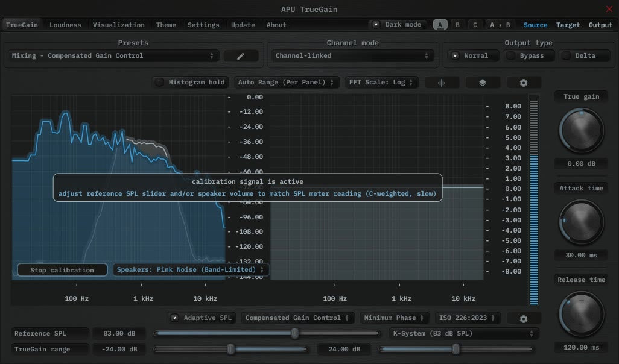The width and height of the screenshot is (619, 364).
Task: Click the TrueGain range maximum slider handle
Action: click(x=456, y=349)
